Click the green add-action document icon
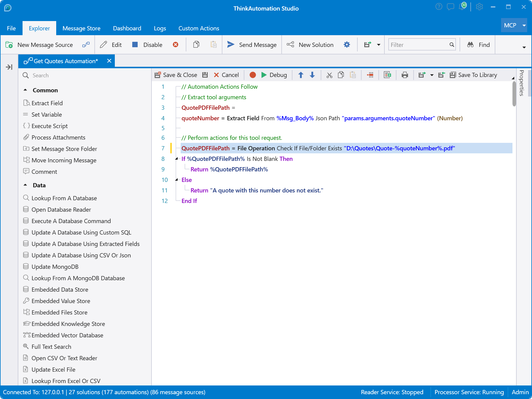The image size is (532, 399). click(x=387, y=75)
